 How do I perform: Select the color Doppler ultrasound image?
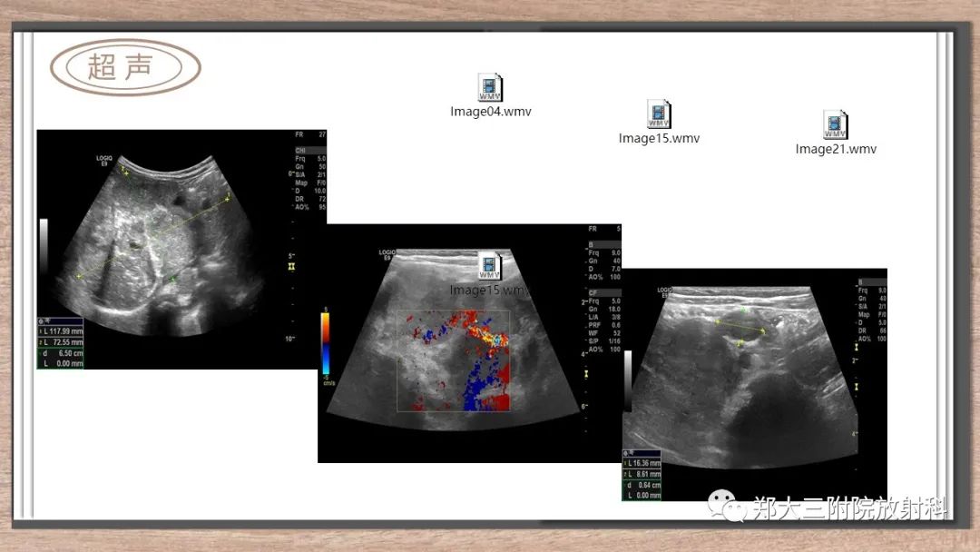pyautogui.click(x=469, y=343)
